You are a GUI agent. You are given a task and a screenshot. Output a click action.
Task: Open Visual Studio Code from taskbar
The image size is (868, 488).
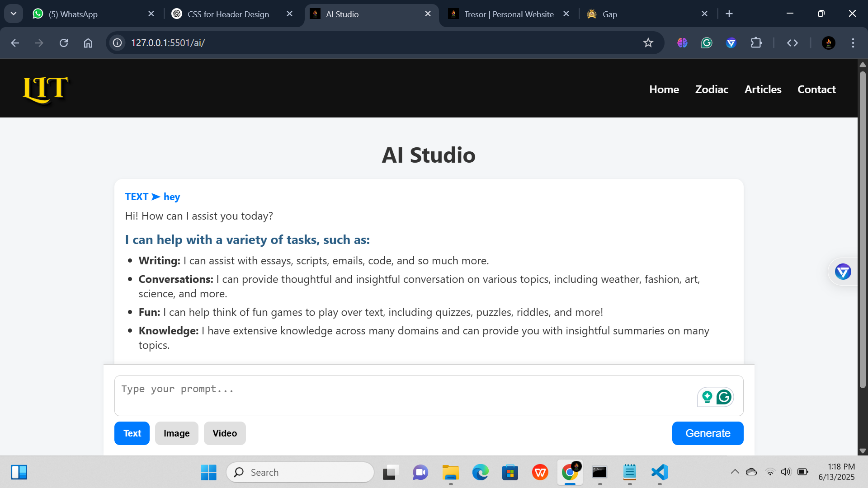[660, 472]
